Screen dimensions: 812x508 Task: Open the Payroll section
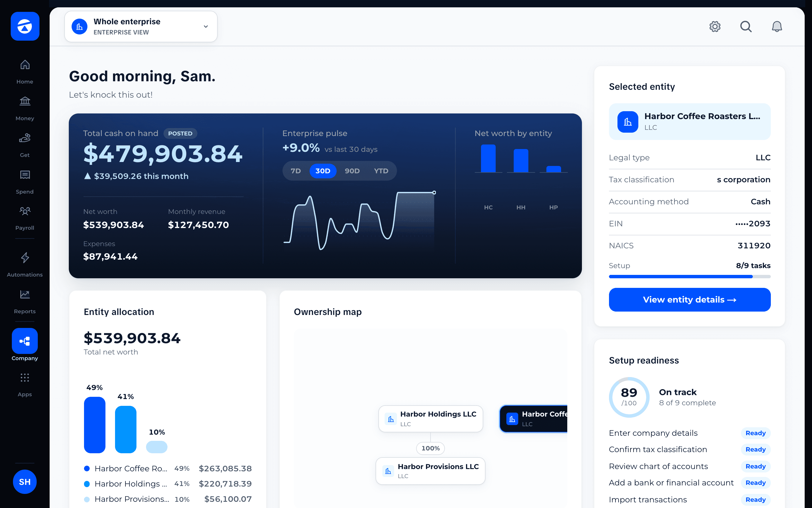pos(25,218)
